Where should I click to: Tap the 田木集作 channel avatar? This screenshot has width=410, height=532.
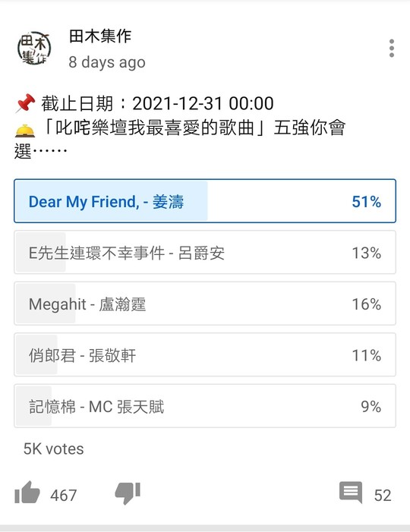[x=34, y=48]
